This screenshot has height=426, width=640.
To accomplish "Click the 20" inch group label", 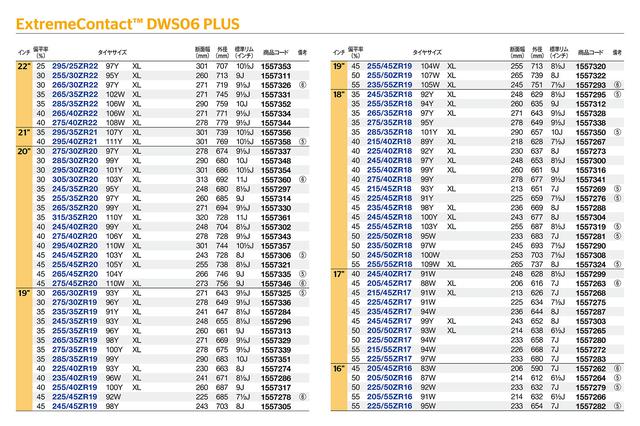I will point(24,151).
